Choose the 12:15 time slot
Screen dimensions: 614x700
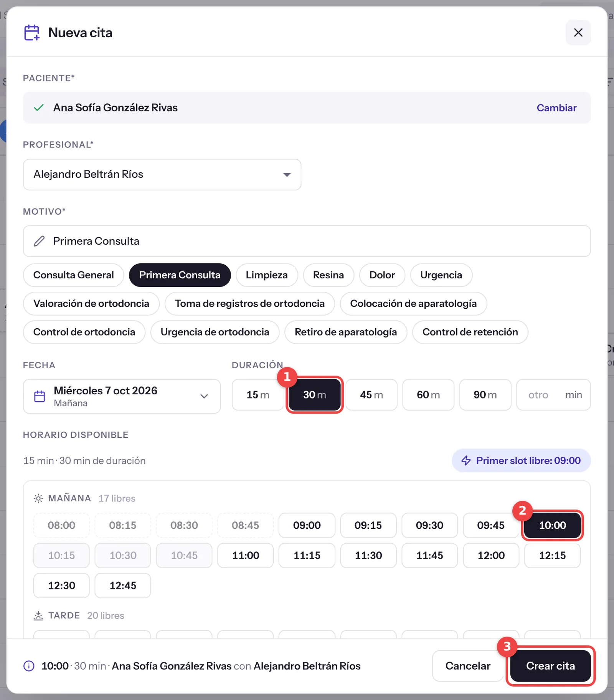click(553, 555)
